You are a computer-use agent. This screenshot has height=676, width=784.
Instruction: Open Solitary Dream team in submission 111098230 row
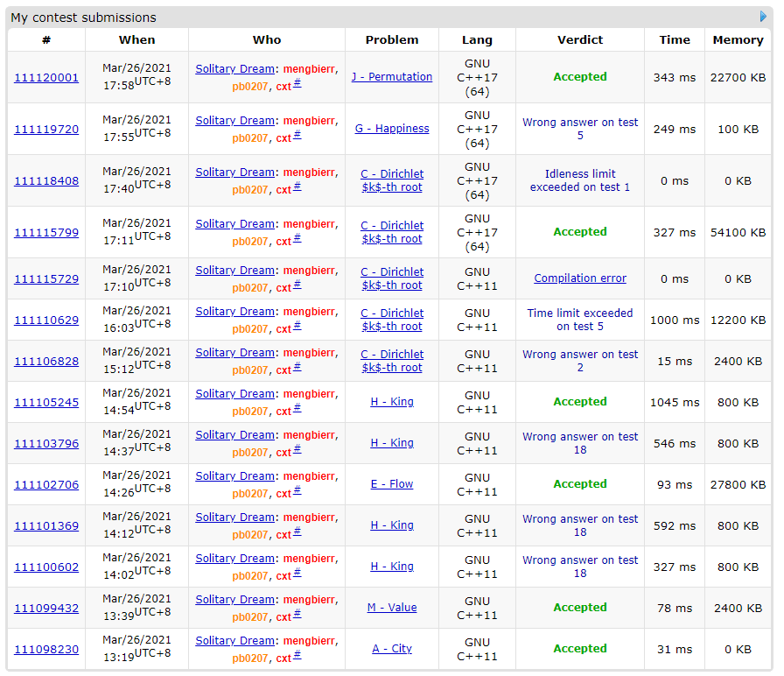(x=234, y=641)
